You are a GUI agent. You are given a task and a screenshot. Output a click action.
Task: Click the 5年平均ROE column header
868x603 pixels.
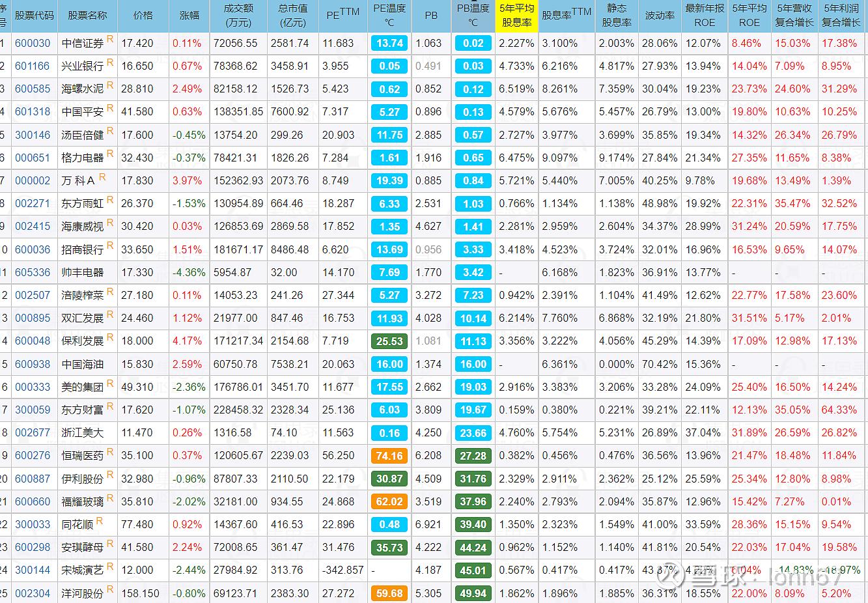[749, 16]
